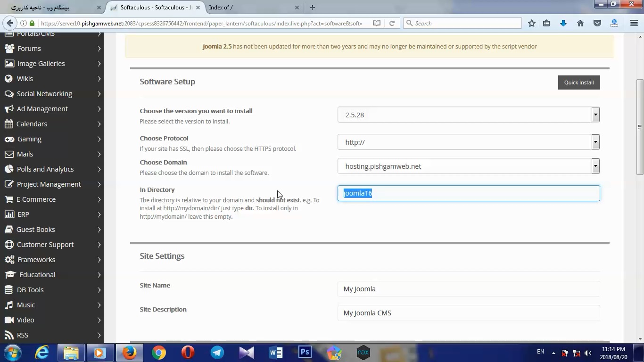Click the Video camera icon
644x362 pixels.
8,320
